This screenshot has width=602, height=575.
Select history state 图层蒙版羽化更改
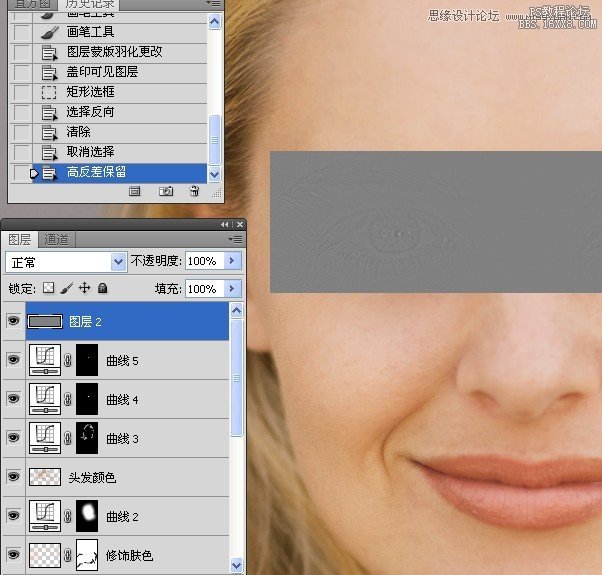(x=120, y=52)
